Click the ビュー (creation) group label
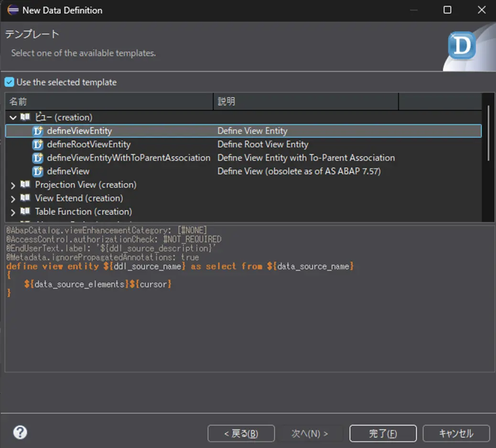This screenshot has width=496, height=448. click(64, 117)
